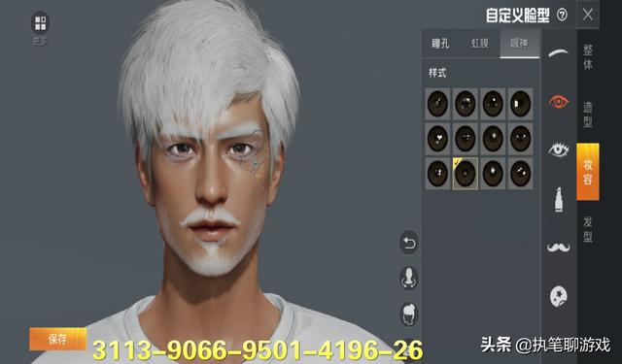The width and height of the screenshot is (622, 364).
Task: Tap the rotate head view icon
Action: 409,278
